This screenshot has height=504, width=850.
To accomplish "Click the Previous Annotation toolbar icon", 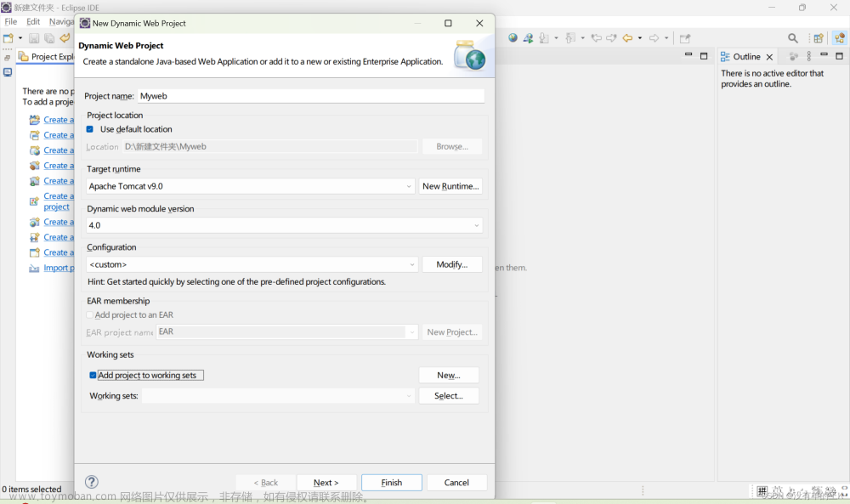I will (570, 38).
